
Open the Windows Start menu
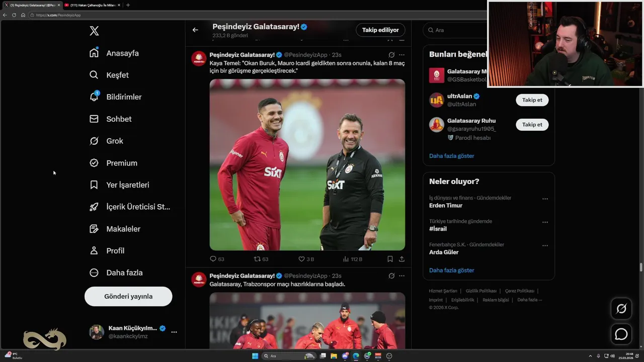(x=255, y=356)
